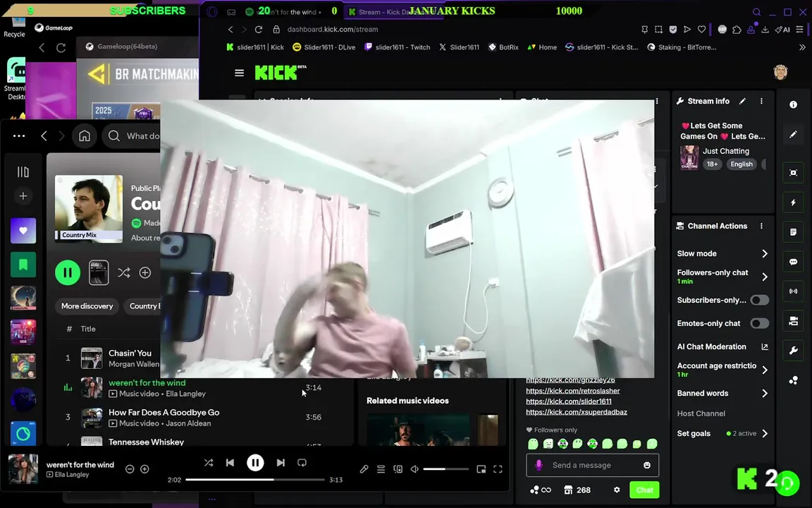Toggle repeat in Spotify bottom player
This screenshot has width=812, height=508.
[302, 462]
